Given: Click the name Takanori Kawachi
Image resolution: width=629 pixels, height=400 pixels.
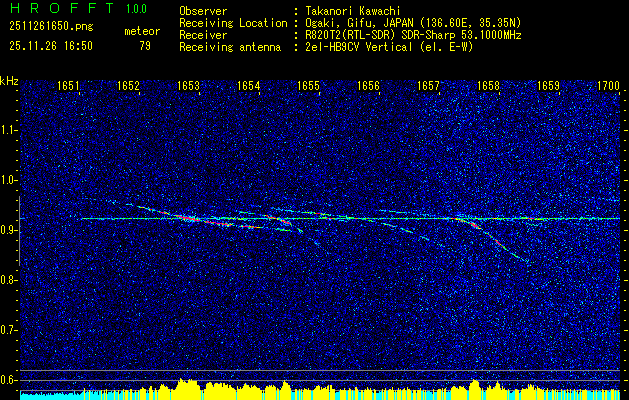Looking at the screenshot, I should coord(351,11).
